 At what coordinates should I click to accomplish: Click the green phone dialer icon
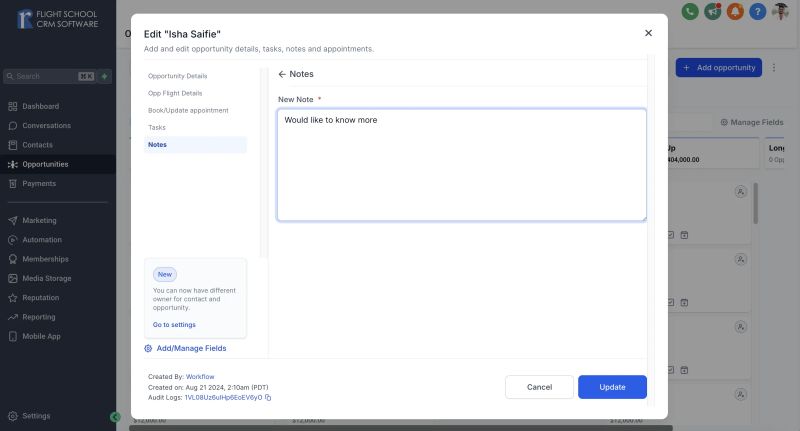coord(690,11)
